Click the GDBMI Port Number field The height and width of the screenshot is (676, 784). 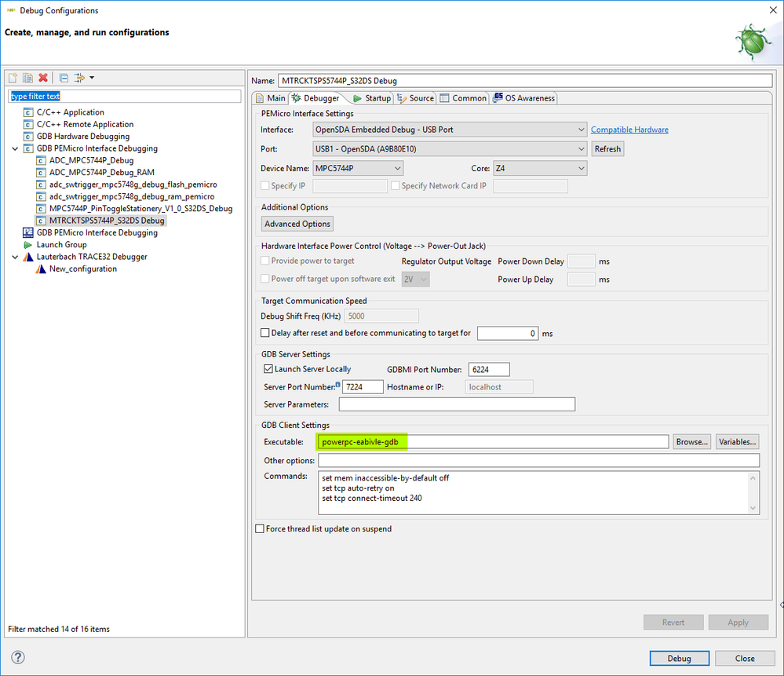coord(489,369)
